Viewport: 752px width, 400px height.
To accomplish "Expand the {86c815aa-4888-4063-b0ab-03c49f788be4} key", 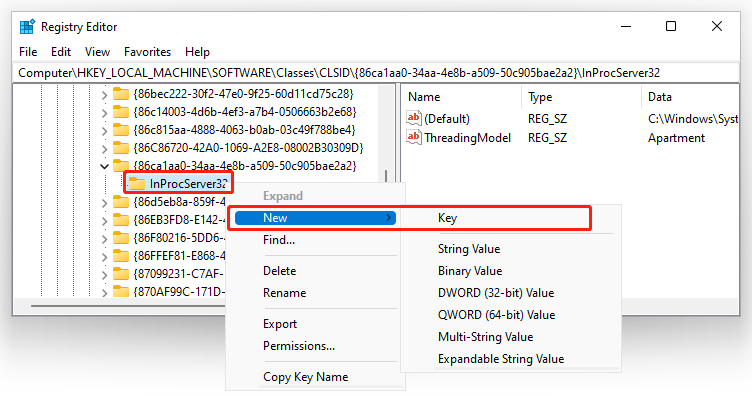I will coord(104,131).
